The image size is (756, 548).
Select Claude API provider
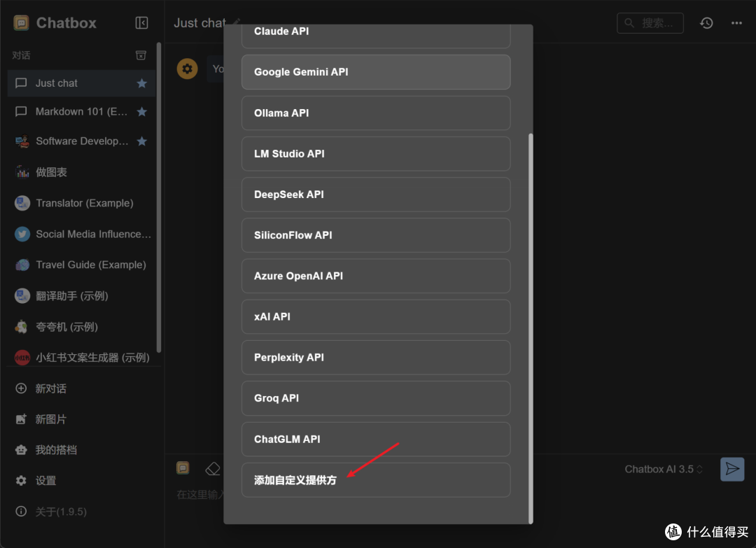click(x=376, y=35)
